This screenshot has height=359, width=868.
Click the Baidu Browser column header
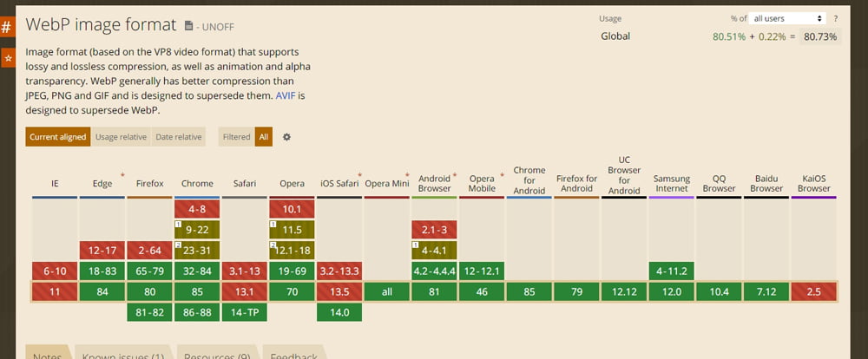(766, 184)
